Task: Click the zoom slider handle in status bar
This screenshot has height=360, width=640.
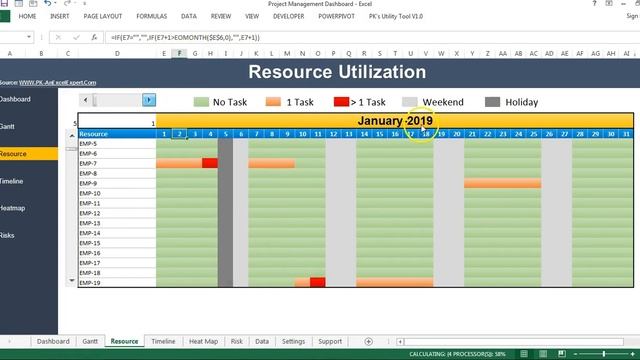Action: click(604, 354)
